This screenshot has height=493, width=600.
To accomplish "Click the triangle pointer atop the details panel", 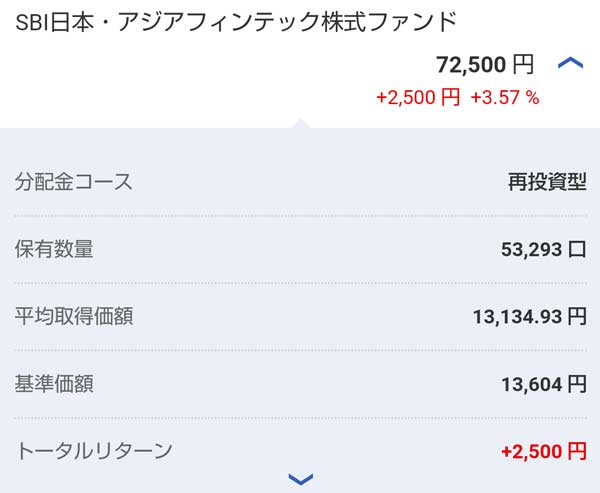I will coord(300,124).
